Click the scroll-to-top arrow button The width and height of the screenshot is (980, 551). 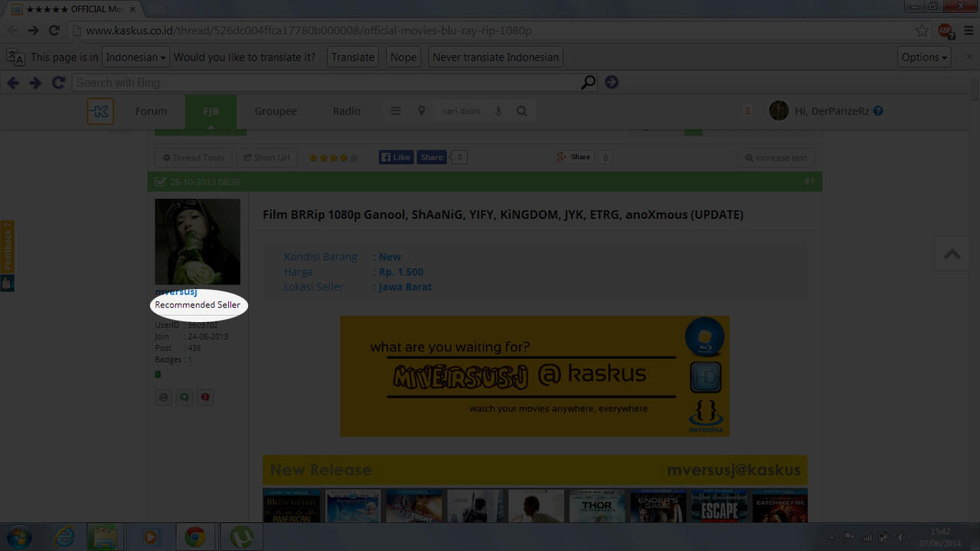tap(952, 253)
